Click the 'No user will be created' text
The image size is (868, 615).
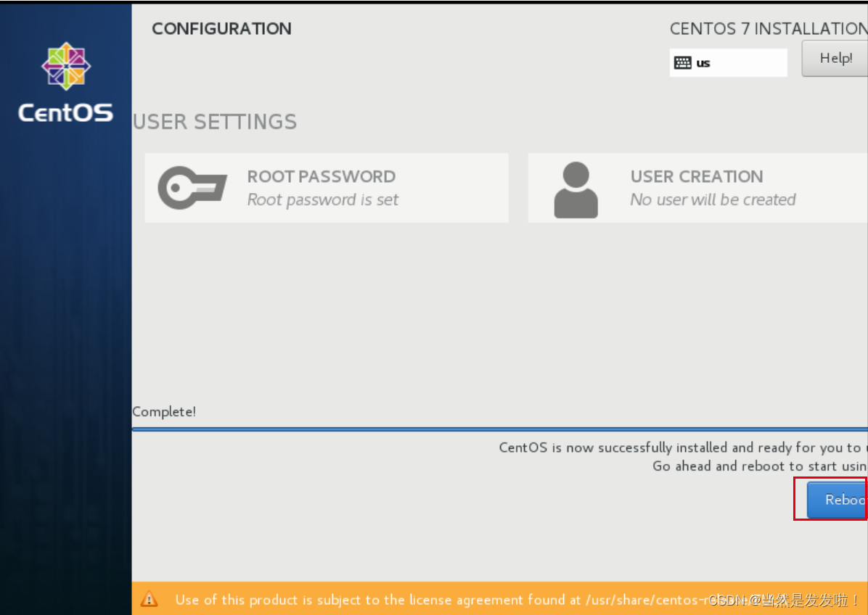tap(713, 199)
